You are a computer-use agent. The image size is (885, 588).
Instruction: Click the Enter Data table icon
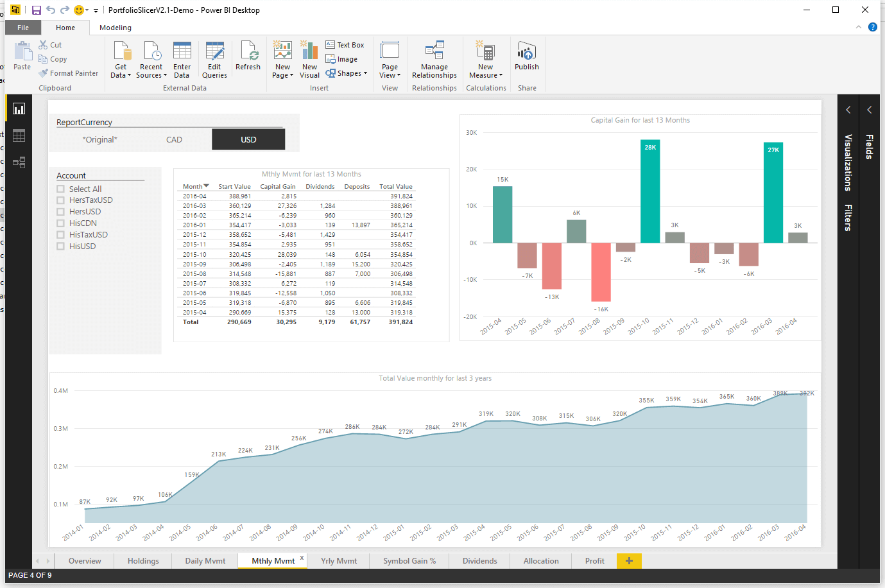click(182, 51)
